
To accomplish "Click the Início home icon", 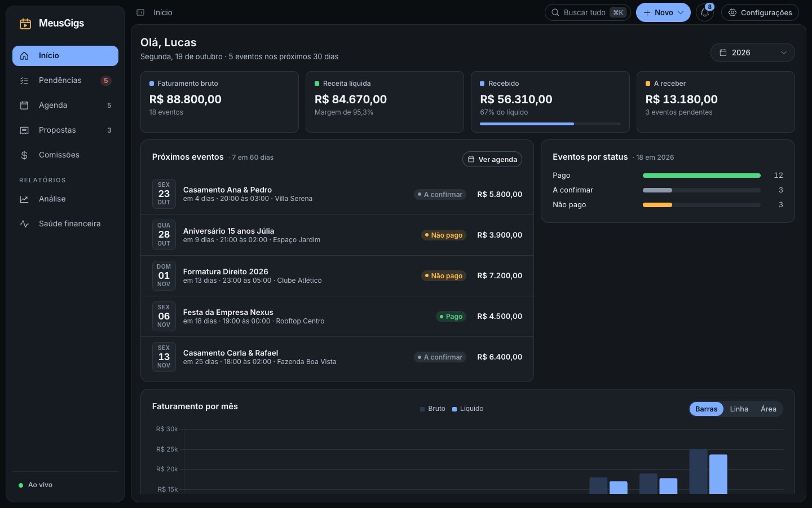I will pyautogui.click(x=24, y=56).
